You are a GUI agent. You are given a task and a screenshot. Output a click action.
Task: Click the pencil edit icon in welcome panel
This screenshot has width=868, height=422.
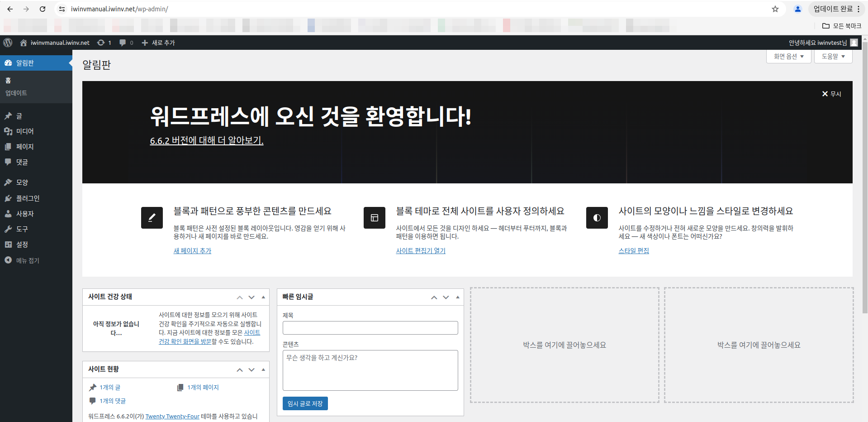pos(152,218)
